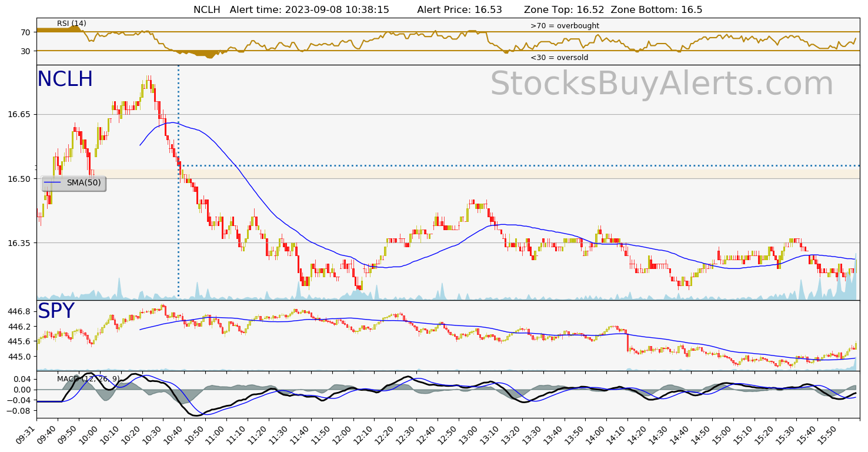The width and height of the screenshot is (868, 452).
Task: Click the MACD axis value 0.04
Action: tap(22, 379)
